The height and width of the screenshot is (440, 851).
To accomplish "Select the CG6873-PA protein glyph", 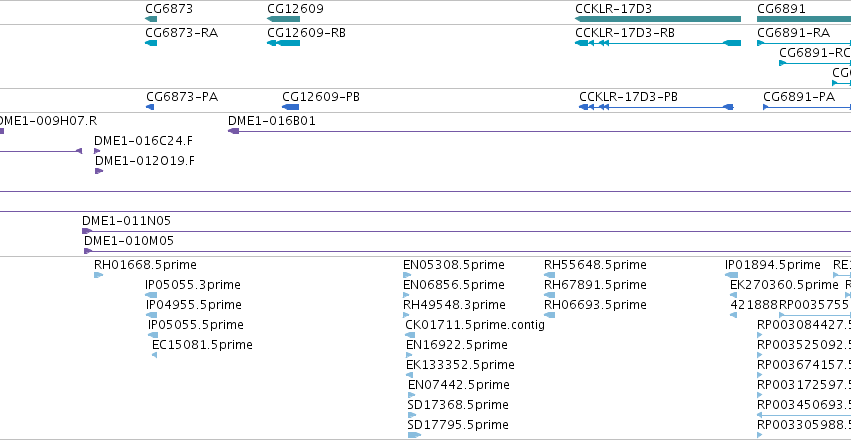I will pyautogui.click(x=150, y=107).
